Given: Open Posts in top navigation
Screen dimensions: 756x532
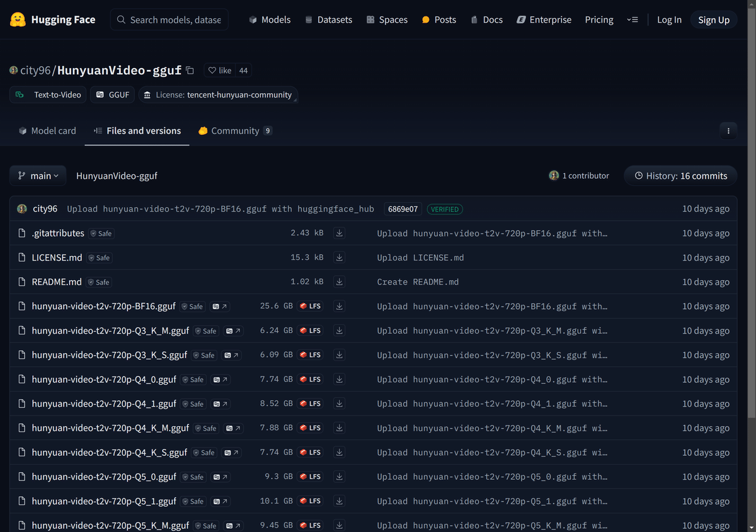Looking at the screenshot, I should pyautogui.click(x=438, y=20).
